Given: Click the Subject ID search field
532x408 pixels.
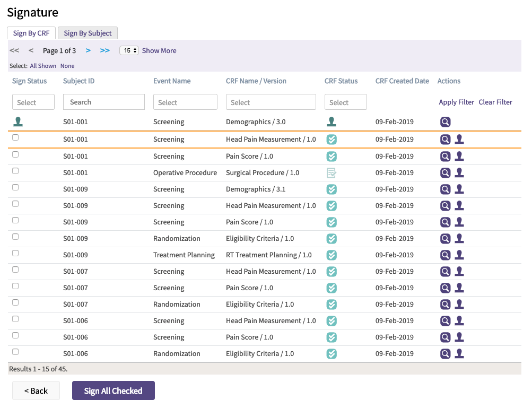Looking at the screenshot, I should tap(104, 102).
